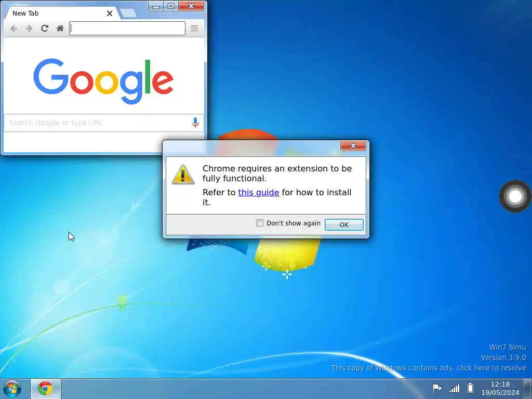
Task: Open a new tab in Chrome
Action: 128,13
